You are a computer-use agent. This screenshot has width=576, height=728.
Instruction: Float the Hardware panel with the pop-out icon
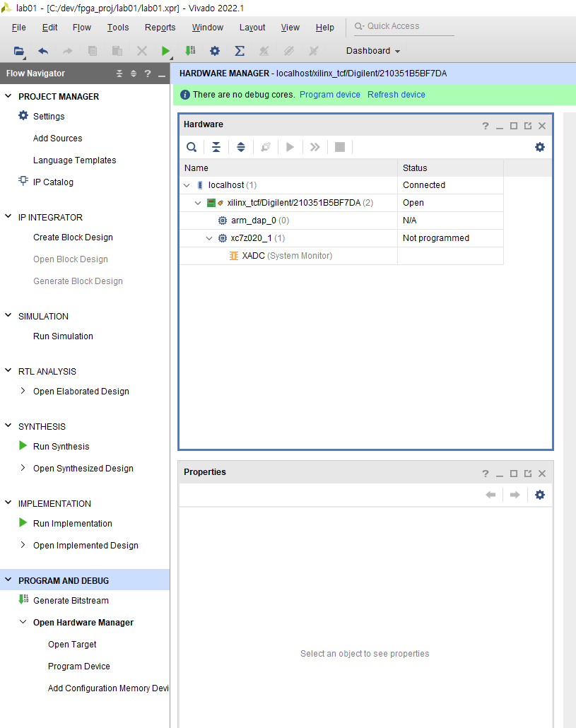[528, 126]
